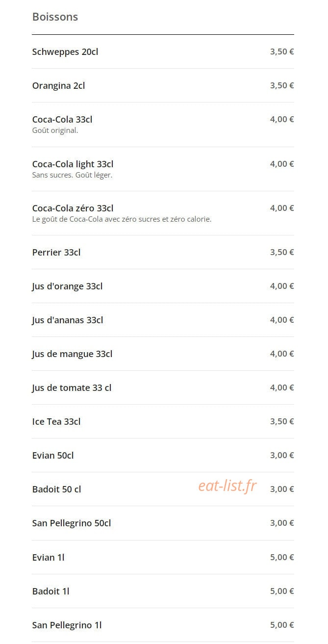Click on Perrier 33cl

pyautogui.click(x=163, y=252)
